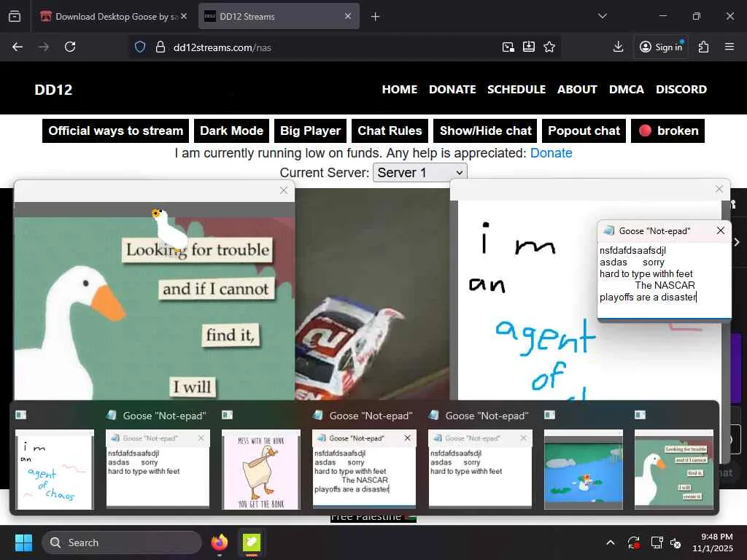Screen dimensions: 747x560
Task: Show hidden system tray icons
Action: pyautogui.click(x=611, y=542)
